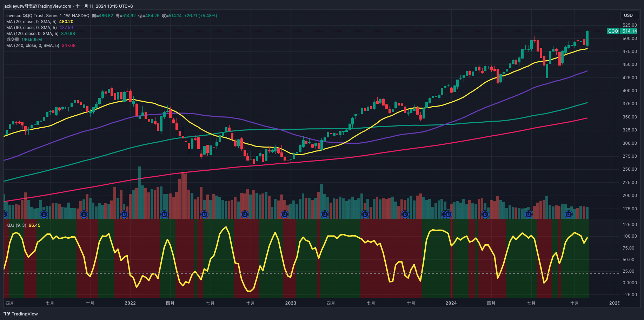The width and height of the screenshot is (644, 320).
Task: Select the MA 120 indicator legend
Action: (32, 34)
